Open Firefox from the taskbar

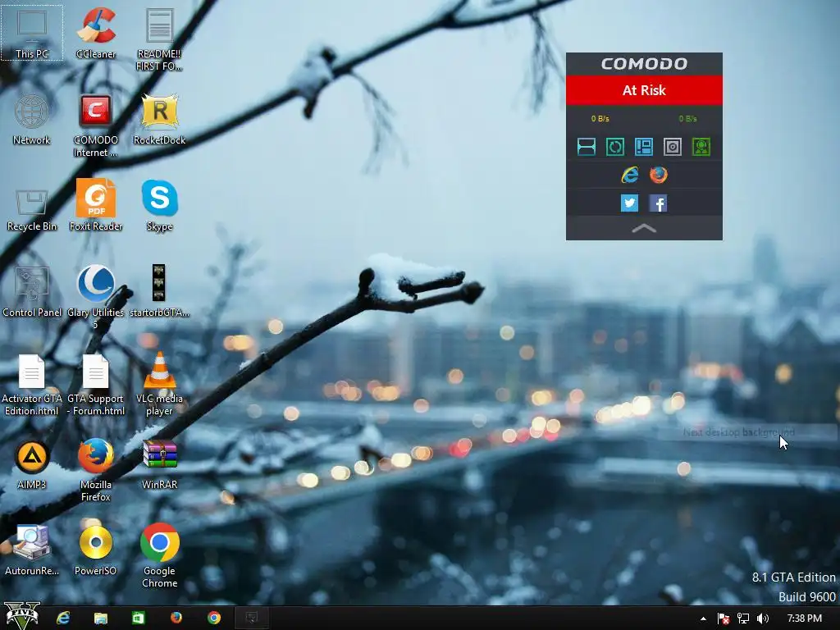coord(176,619)
